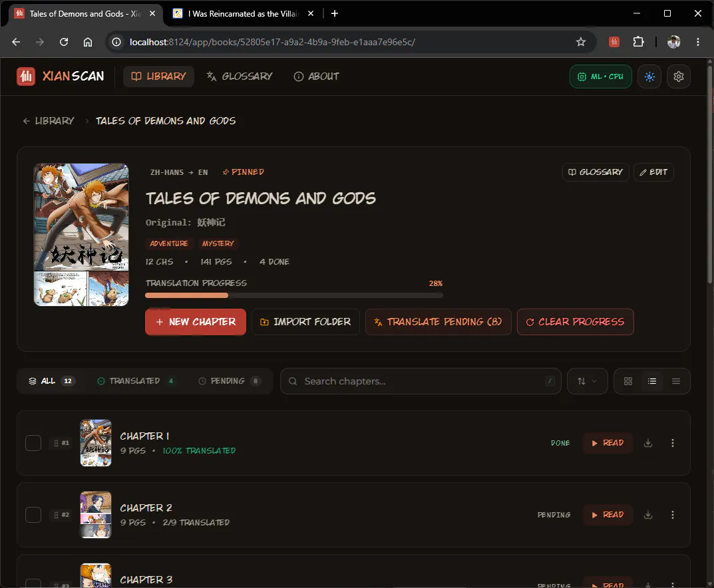The image size is (714, 588).
Task: Focus the Search chapters input field
Action: pyautogui.click(x=421, y=381)
